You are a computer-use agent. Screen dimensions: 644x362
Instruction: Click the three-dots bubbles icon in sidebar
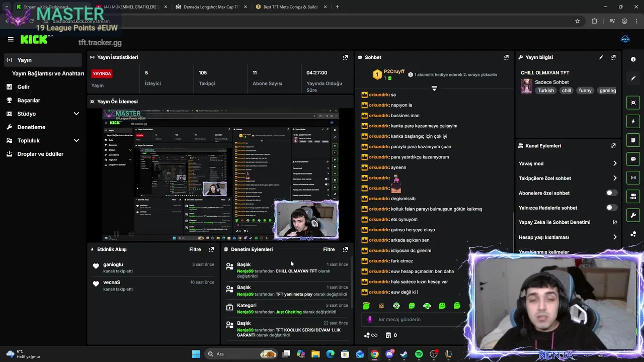633,234
